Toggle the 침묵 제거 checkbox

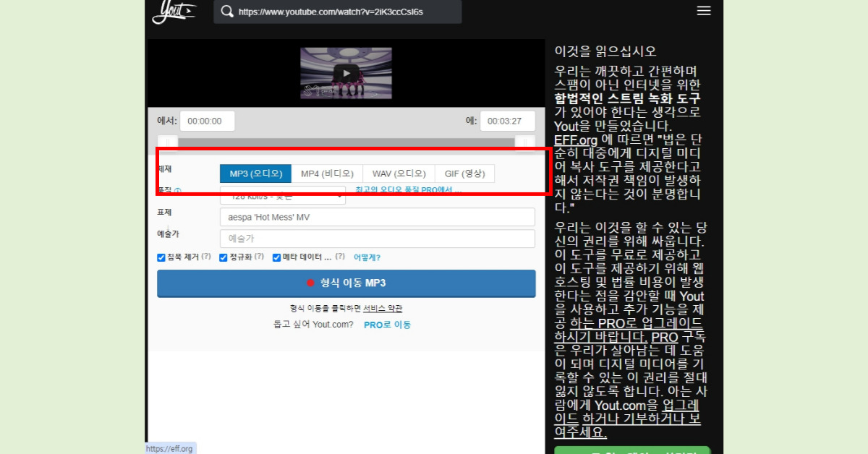[x=161, y=257]
